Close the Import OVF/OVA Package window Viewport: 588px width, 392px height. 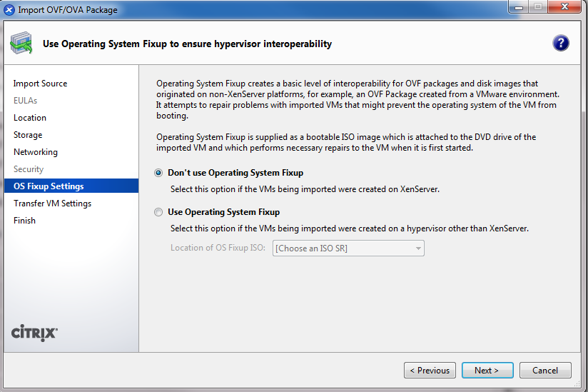click(565, 9)
